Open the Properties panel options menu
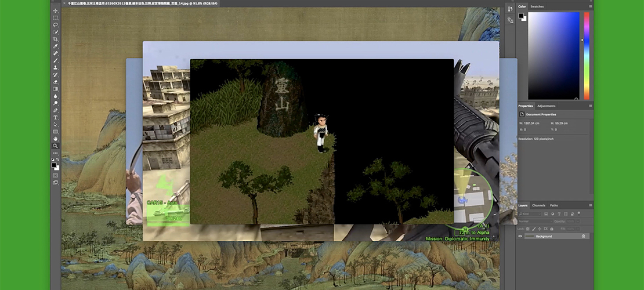The width and height of the screenshot is (644, 290). click(591, 106)
